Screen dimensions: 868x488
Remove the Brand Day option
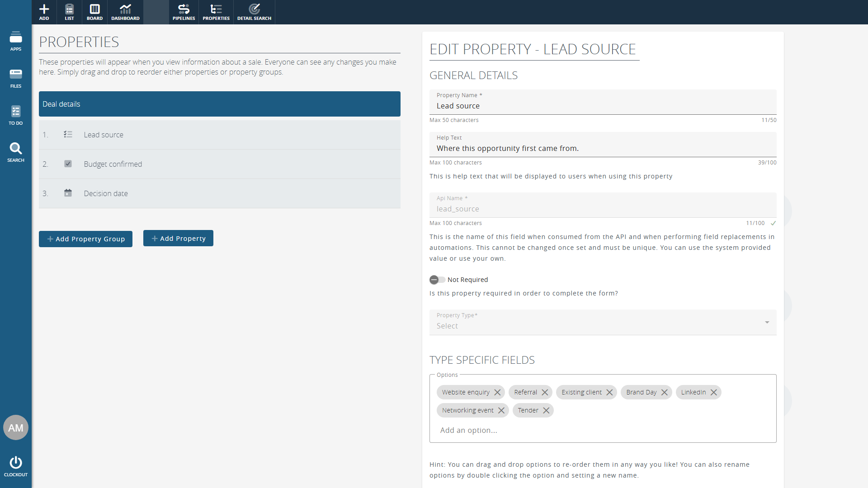(665, 392)
